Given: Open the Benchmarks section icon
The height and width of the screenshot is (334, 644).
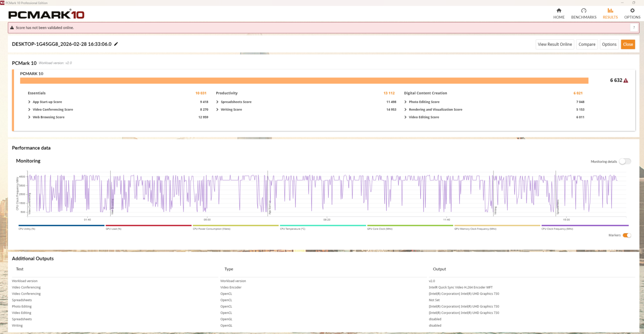Looking at the screenshot, I should pyautogui.click(x=584, y=10).
